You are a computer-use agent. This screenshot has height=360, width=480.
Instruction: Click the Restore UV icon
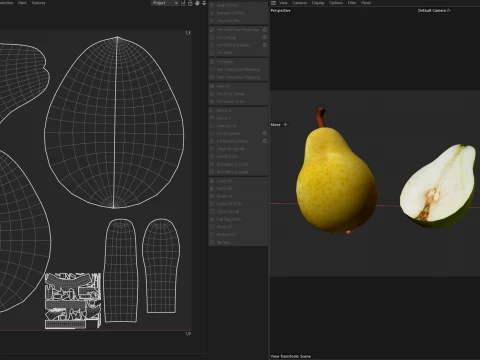point(212,234)
